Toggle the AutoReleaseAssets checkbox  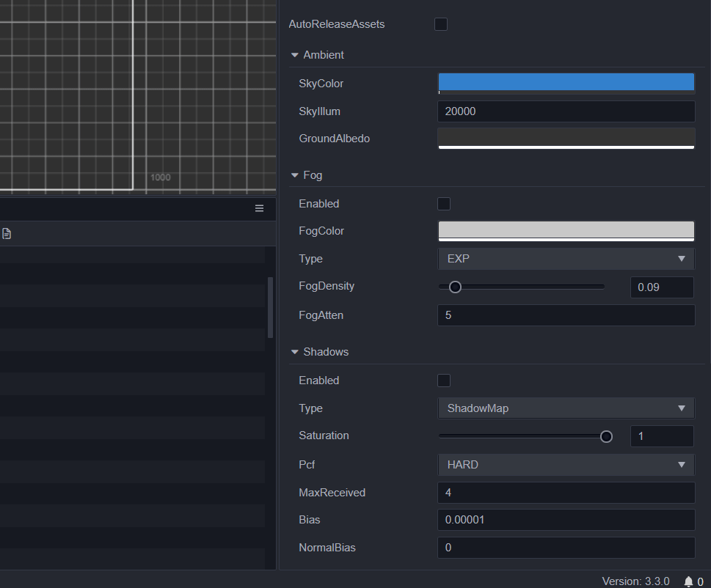tap(441, 24)
